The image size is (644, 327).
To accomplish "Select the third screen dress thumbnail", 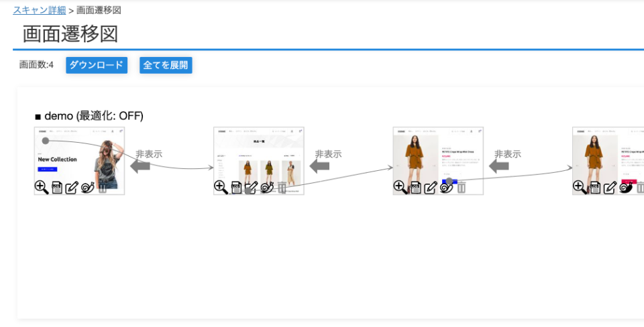I will tap(438, 161).
